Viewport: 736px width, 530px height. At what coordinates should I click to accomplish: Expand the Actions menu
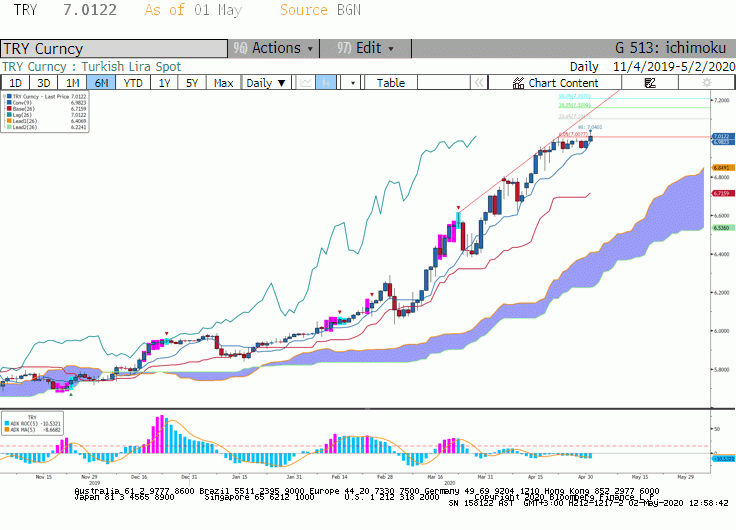pos(273,48)
